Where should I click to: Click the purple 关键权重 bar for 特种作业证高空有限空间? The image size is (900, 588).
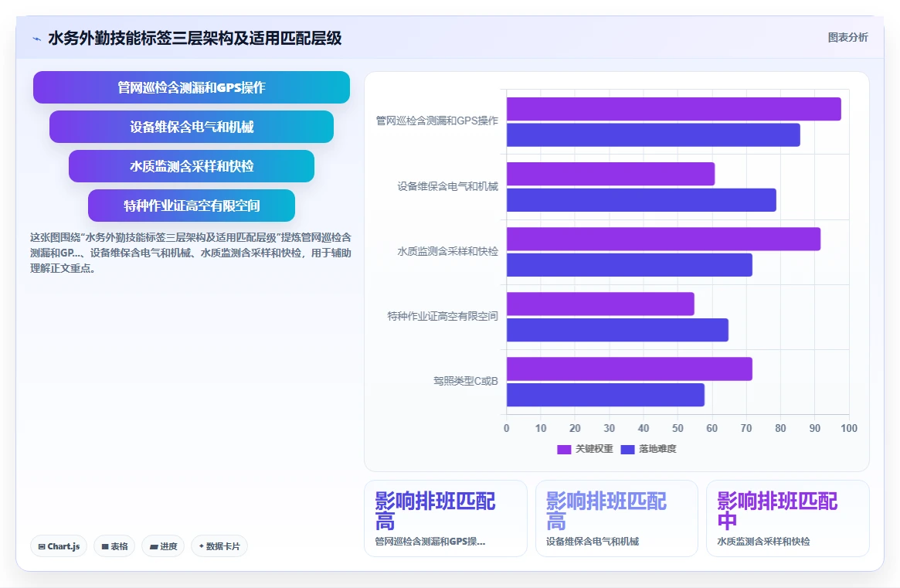pyautogui.click(x=599, y=304)
